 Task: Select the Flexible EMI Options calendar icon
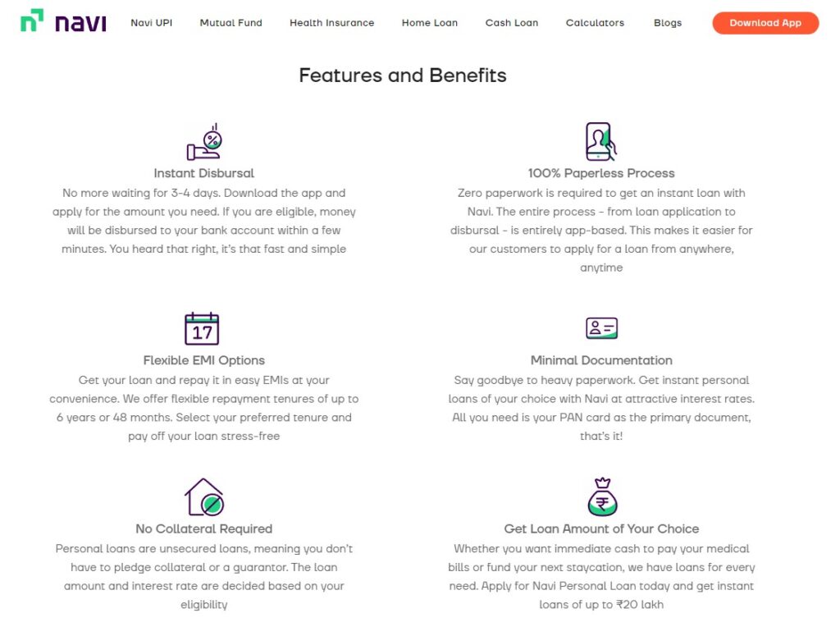pyautogui.click(x=202, y=329)
